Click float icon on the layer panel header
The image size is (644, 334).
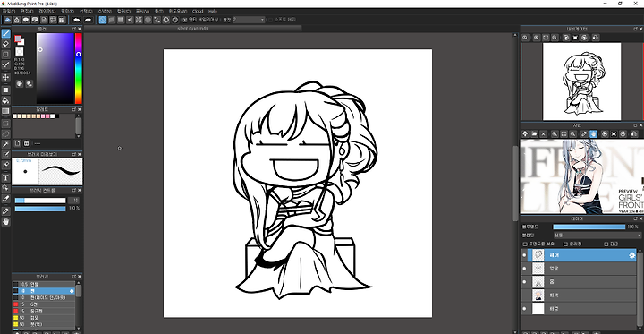click(x=635, y=218)
